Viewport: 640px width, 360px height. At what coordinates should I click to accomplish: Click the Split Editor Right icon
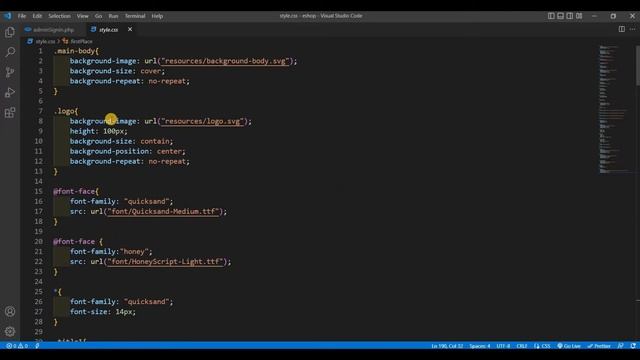coord(621,29)
